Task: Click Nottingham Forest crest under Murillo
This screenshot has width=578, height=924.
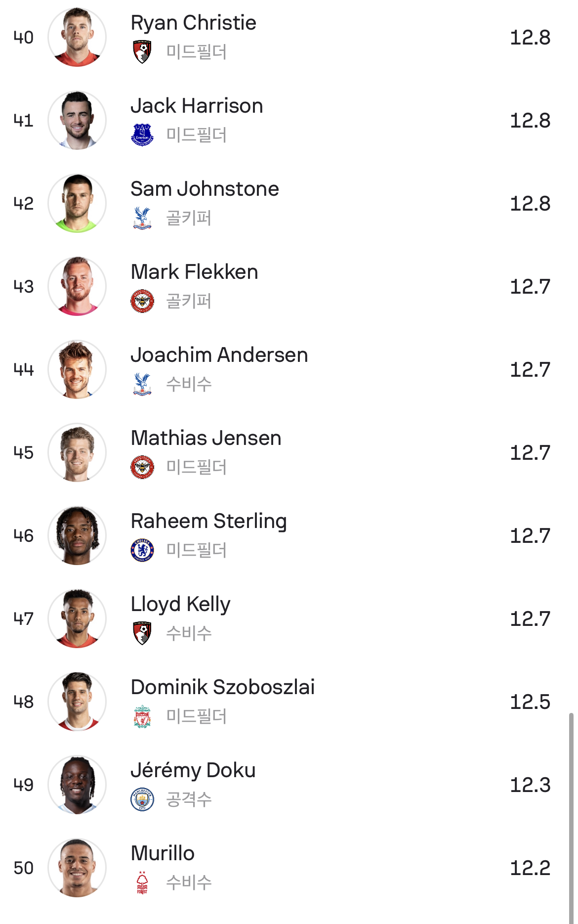Action: point(142,882)
